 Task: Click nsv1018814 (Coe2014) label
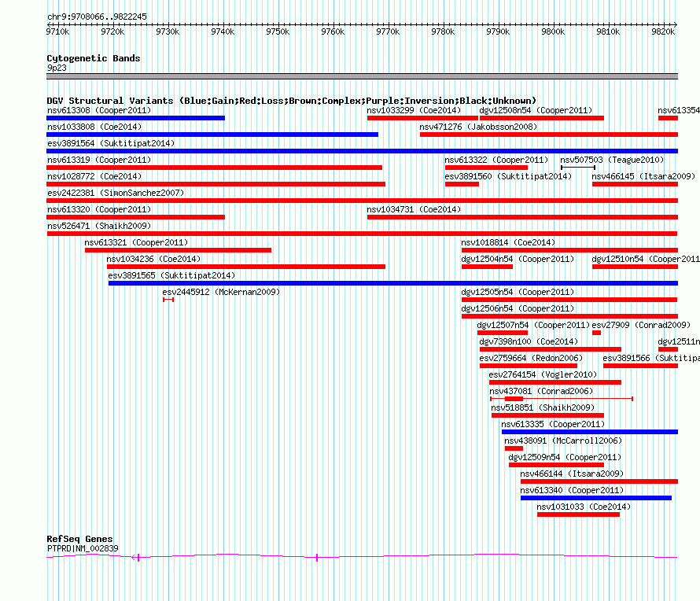pos(508,242)
